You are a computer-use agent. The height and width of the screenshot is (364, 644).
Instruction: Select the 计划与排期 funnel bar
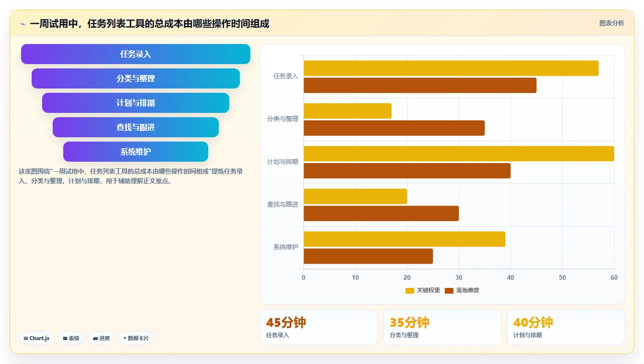point(136,103)
